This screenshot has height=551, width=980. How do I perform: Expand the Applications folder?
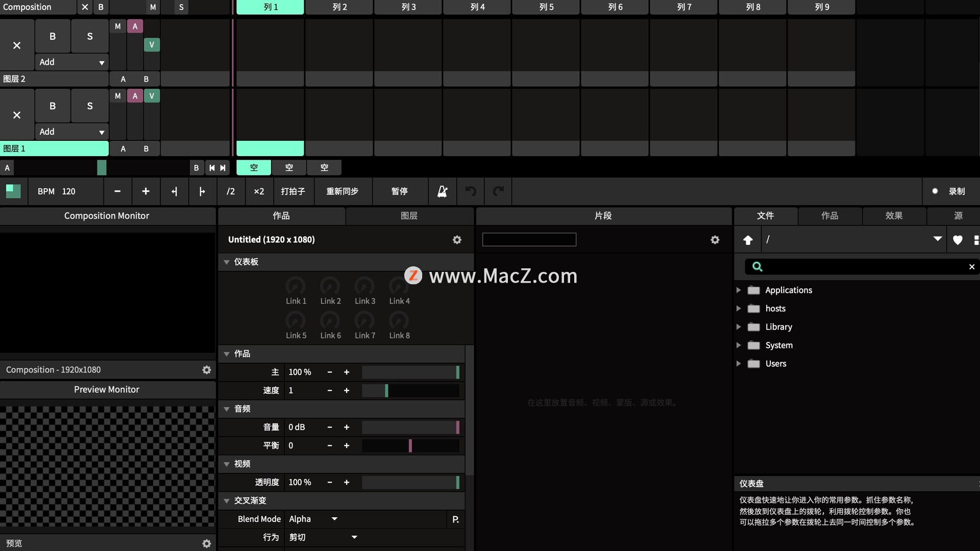[x=738, y=290]
